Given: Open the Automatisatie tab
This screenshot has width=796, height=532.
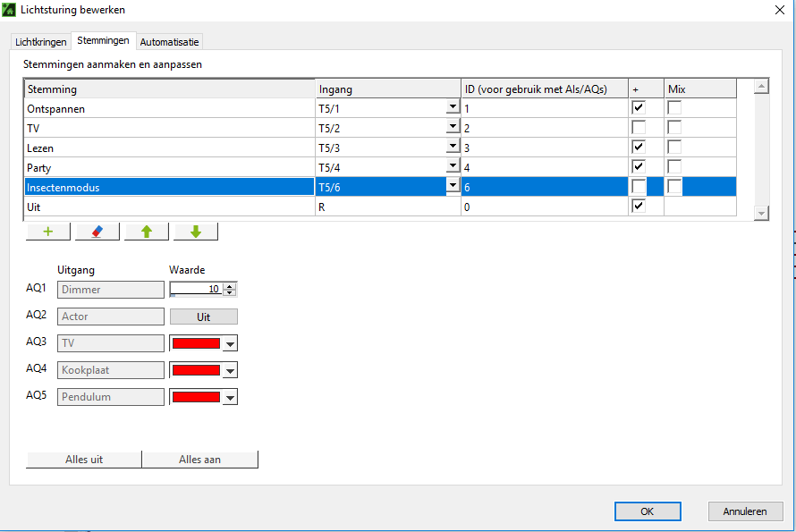Looking at the screenshot, I should click(x=169, y=42).
